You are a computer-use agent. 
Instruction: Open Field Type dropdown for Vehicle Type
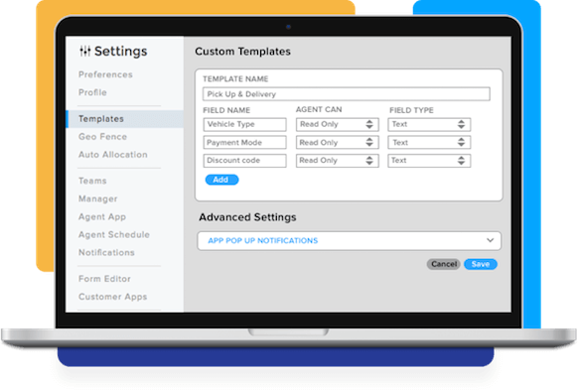(x=429, y=124)
